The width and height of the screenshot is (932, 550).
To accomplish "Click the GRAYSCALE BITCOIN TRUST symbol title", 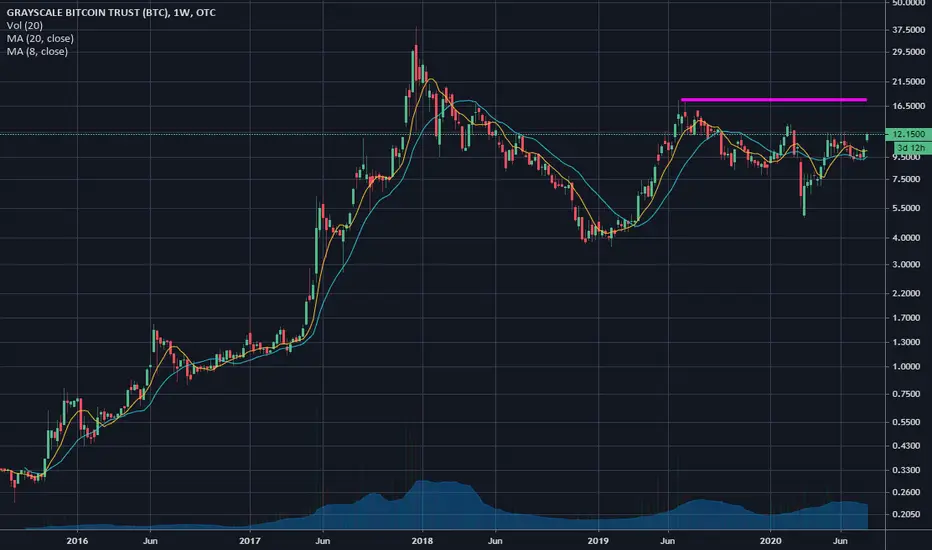I will click(x=111, y=12).
